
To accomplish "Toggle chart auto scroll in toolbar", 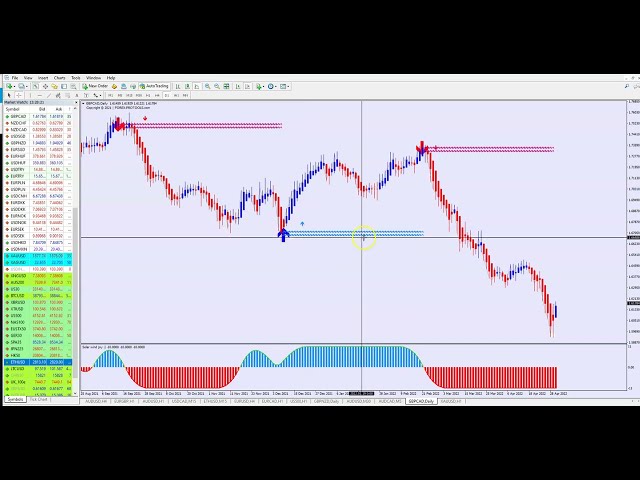I will point(237,86).
